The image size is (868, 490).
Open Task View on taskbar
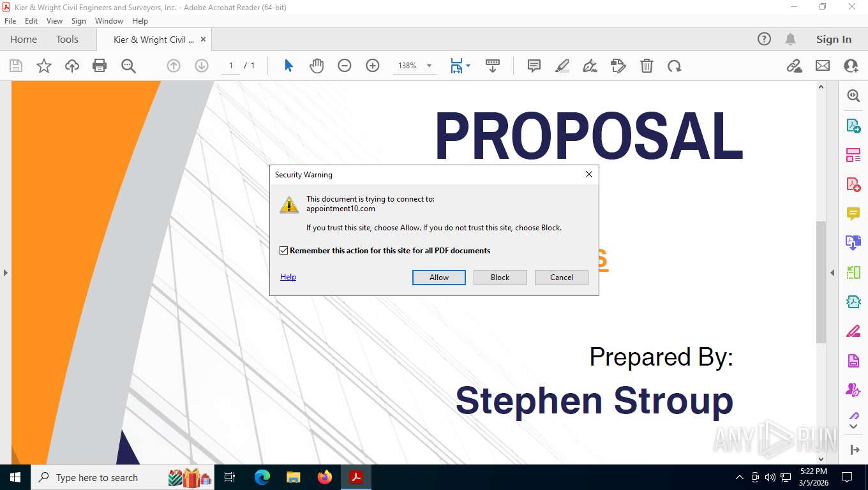tap(230, 477)
